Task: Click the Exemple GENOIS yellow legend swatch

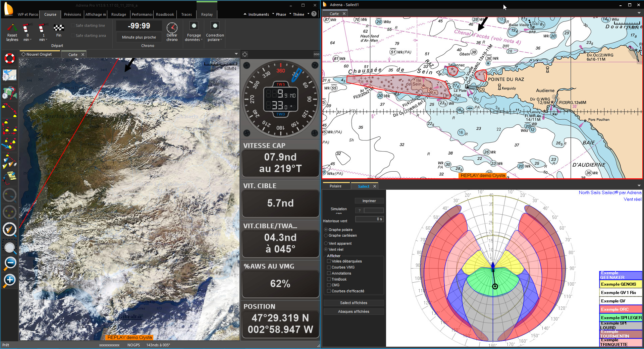Action: point(620,284)
